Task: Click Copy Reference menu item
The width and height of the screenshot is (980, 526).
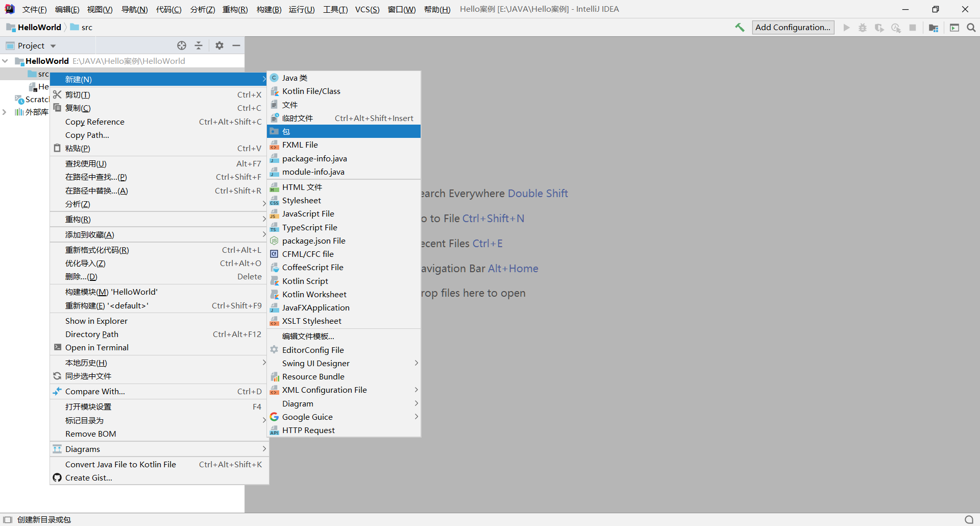Action: 159,122
